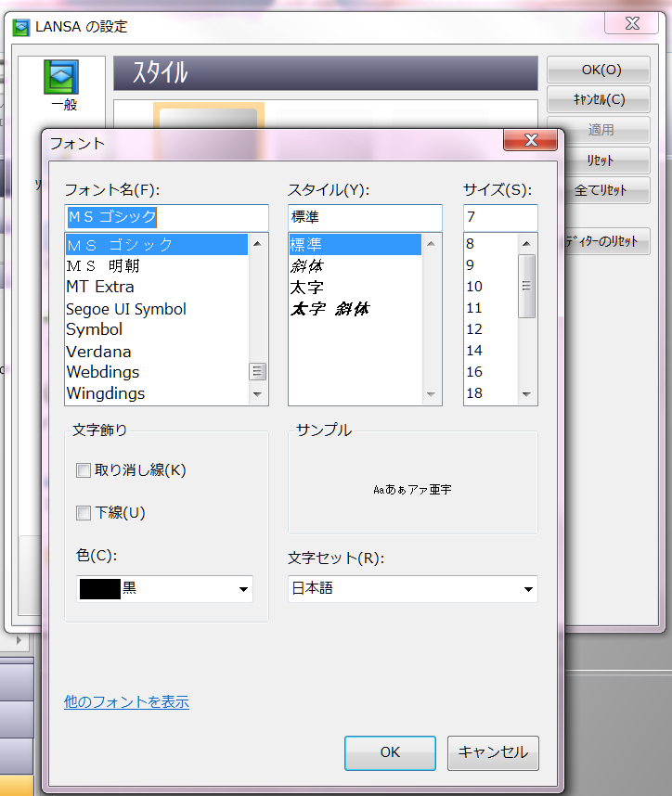Select 太字 斜体 bold italic style
The height and width of the screenshot is (796, 672).
click(355, 309)
